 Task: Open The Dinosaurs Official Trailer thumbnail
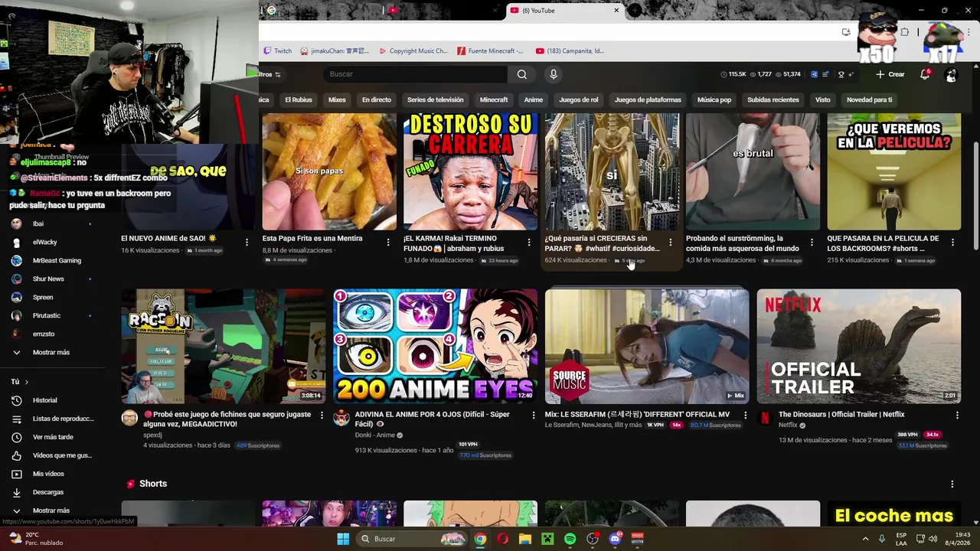[x=858, y=346]
